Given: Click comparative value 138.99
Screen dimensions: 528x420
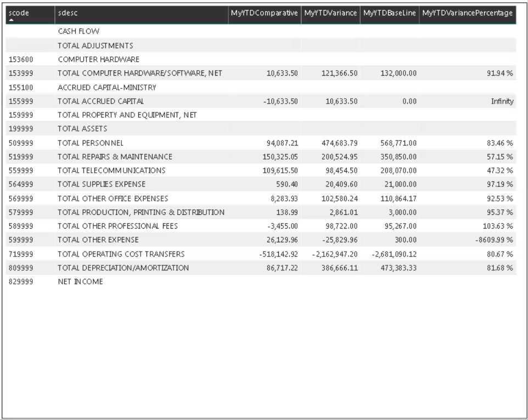Looking at the screenshot, I should point(287,212).
